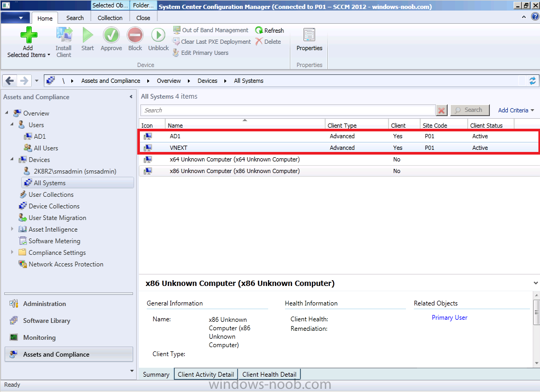Image resolution: width=540 pixels, height=392 pixels.
Task: Collapse the Overview tree node
Action: [x=7, y=112]
